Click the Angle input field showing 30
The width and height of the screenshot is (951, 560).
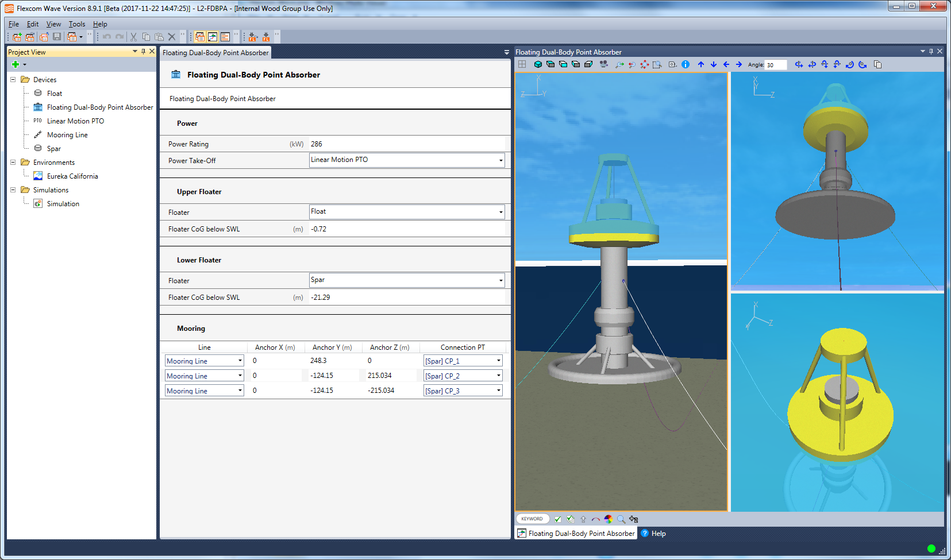pyautogui.click(x=776, y=65)
